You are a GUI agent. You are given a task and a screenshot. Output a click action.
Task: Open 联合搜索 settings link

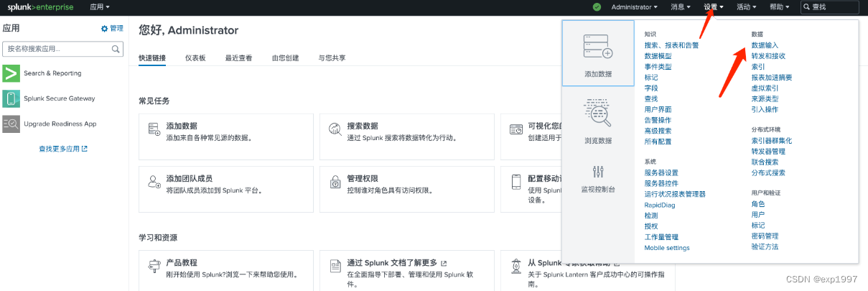tap(765, 162)
